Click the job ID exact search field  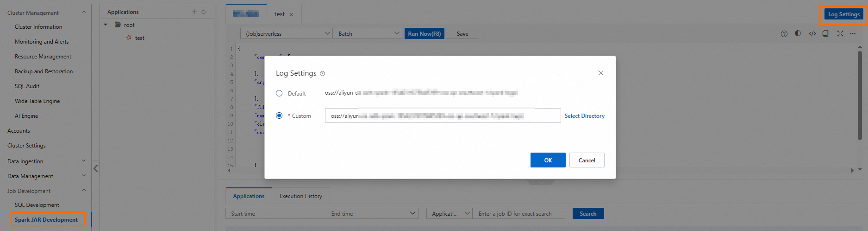(x=518, y=213)
